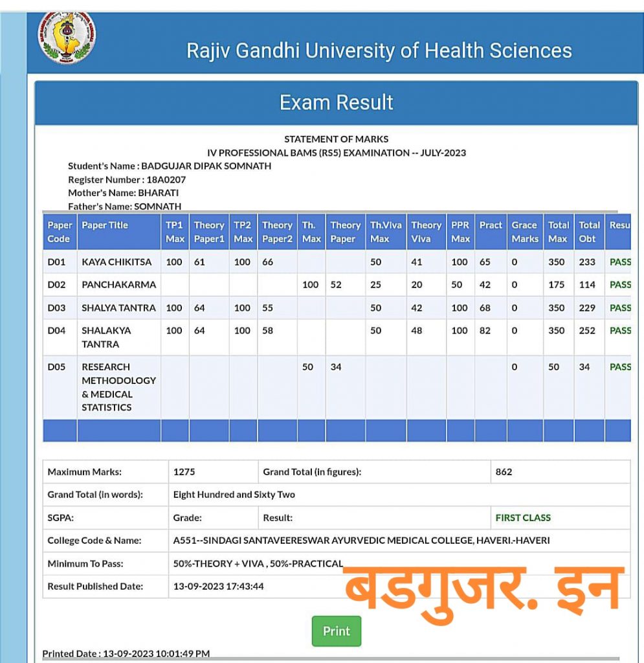
Task: Click the orange Hindi watermark text
Action: [x=483, y=590]
